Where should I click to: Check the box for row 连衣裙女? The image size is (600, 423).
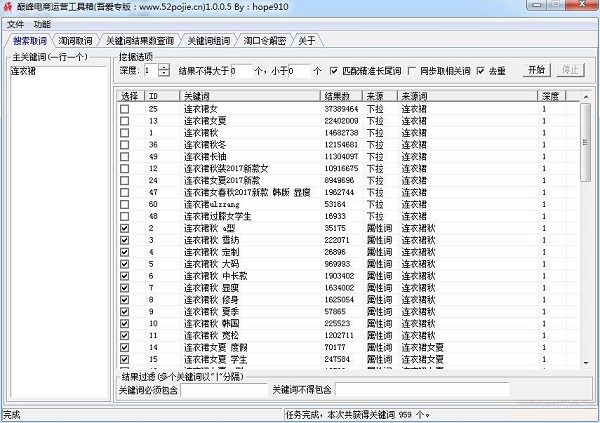pyautogui.click(x=124, y=109)
